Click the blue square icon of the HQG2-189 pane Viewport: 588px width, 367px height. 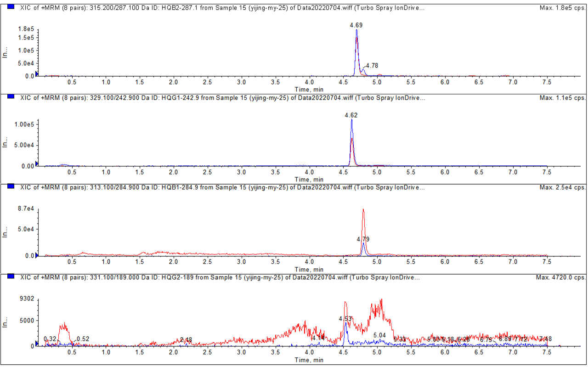coord(11,277)
